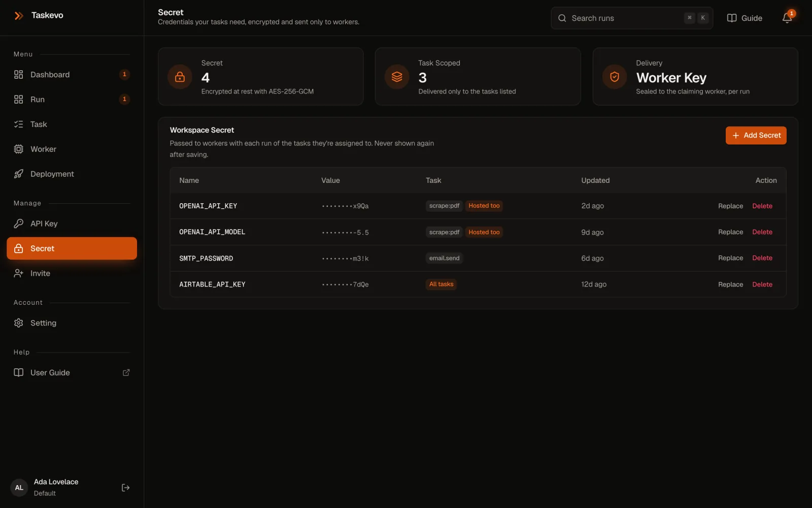Click the AL avatar in the sidebar

tap(19, 488)
